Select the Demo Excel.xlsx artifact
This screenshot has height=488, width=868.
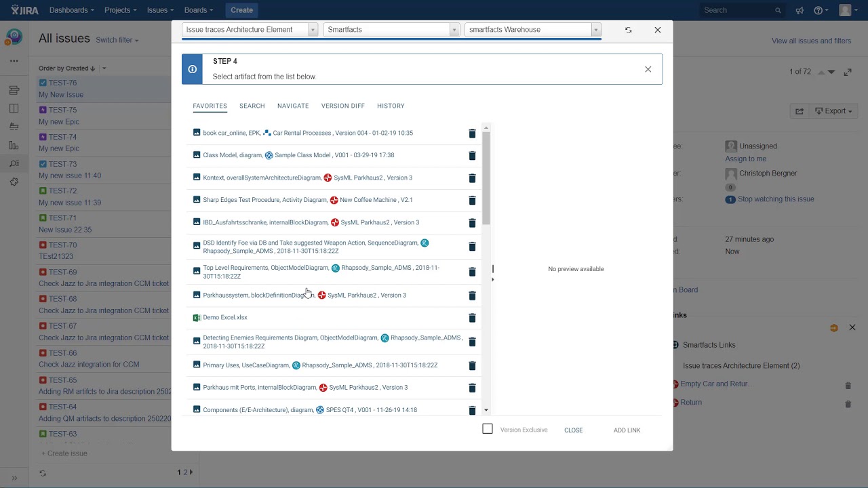point(225,317)
